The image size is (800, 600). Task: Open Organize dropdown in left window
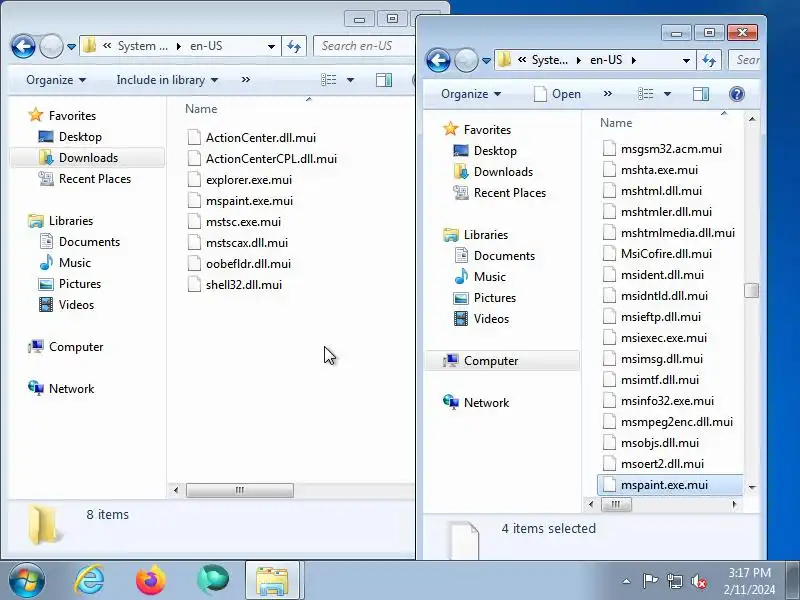[x=56, y=80]
